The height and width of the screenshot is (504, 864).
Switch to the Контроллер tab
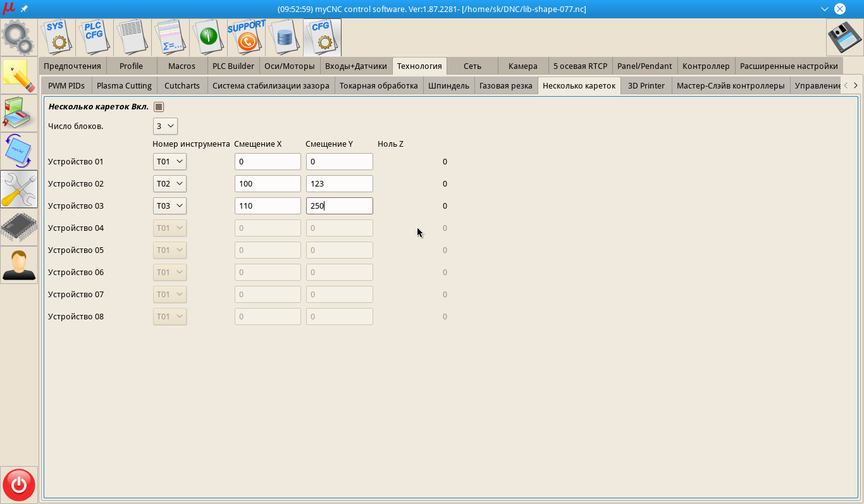(x=706, y=66)
